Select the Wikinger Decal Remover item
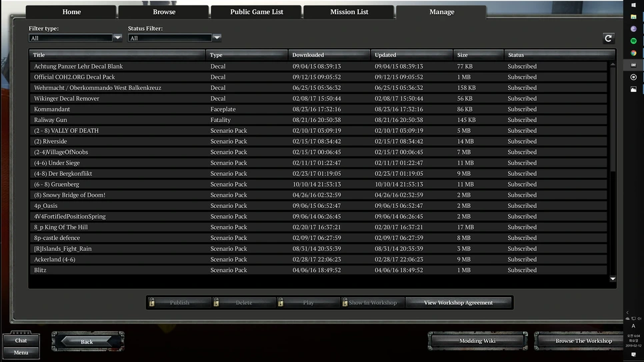644x362 pixels. [x=318, y=98]
